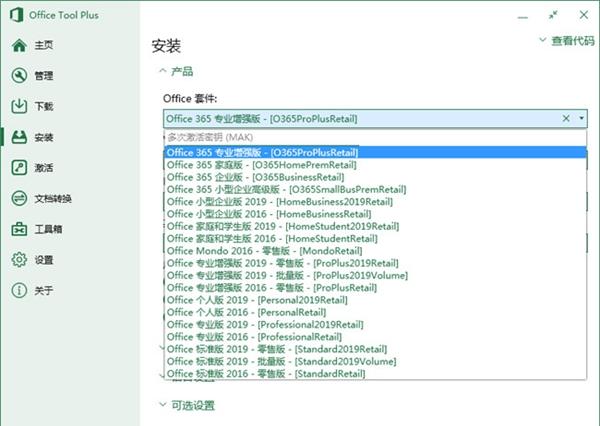Select the 安装 install icon in sidebar
The image size is (600, 426).
coord(19,137)
